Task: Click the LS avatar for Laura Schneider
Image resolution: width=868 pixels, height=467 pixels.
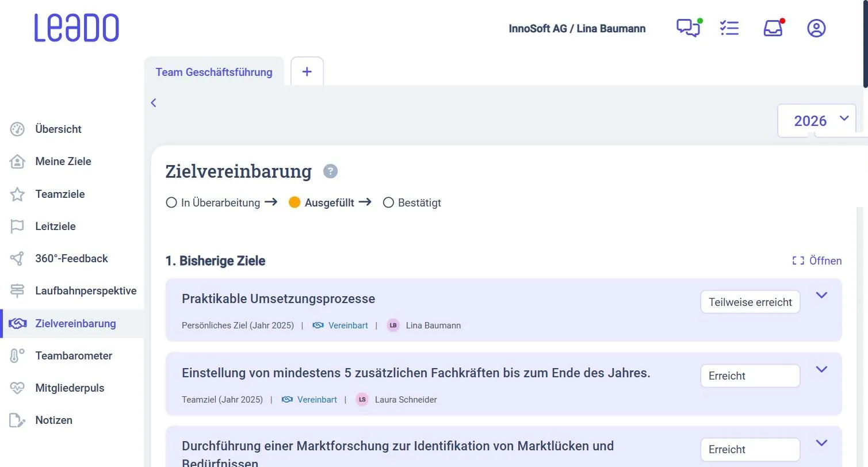Action: coord(362,399)
